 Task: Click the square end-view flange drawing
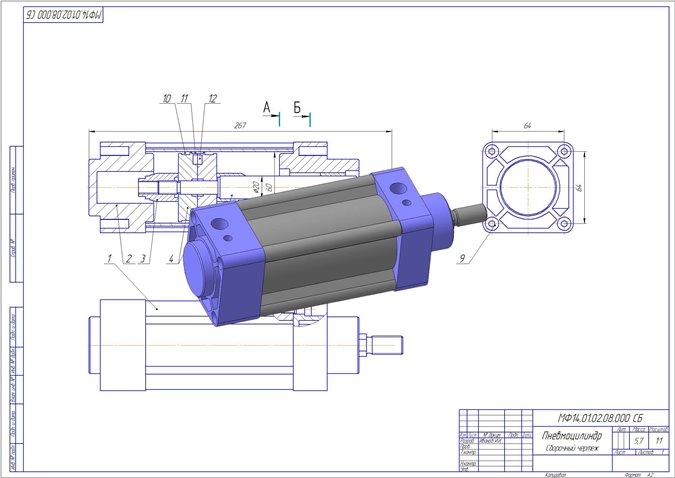click(528, 188)
